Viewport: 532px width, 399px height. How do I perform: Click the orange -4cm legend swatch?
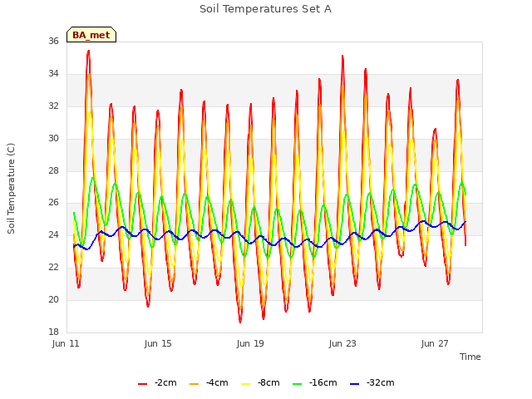(194, 384)
